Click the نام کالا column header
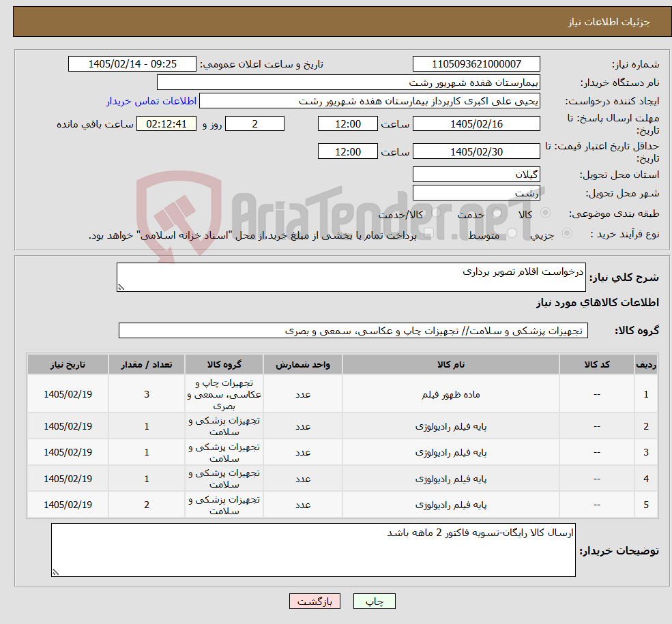 pos(451,364)
